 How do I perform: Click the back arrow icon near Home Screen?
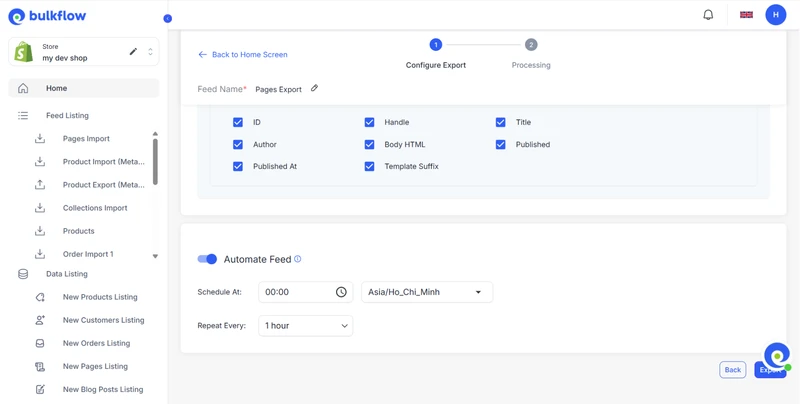coord(203,55)
